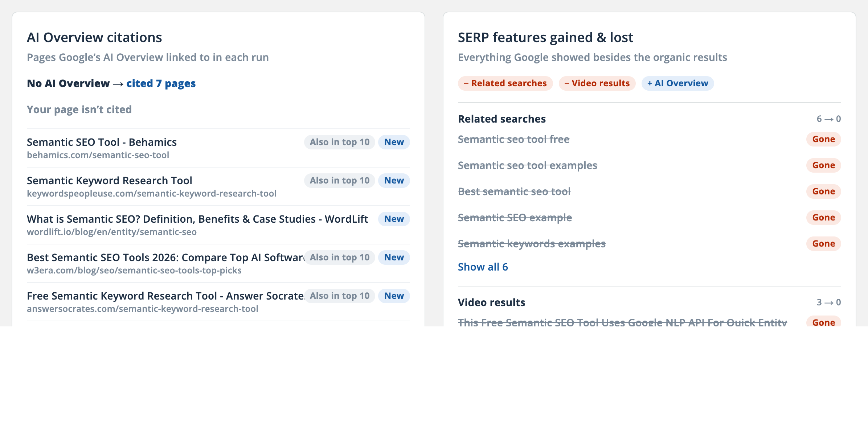Click the New badge on WordLift row
The image size is (868, 441).
click(x=394, y=219)
